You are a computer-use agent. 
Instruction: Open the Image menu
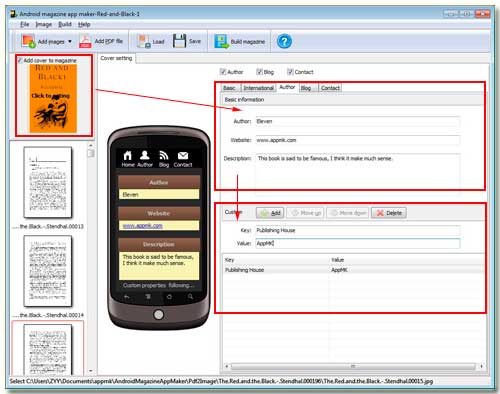pyautogui.click(x=44, y=24)
